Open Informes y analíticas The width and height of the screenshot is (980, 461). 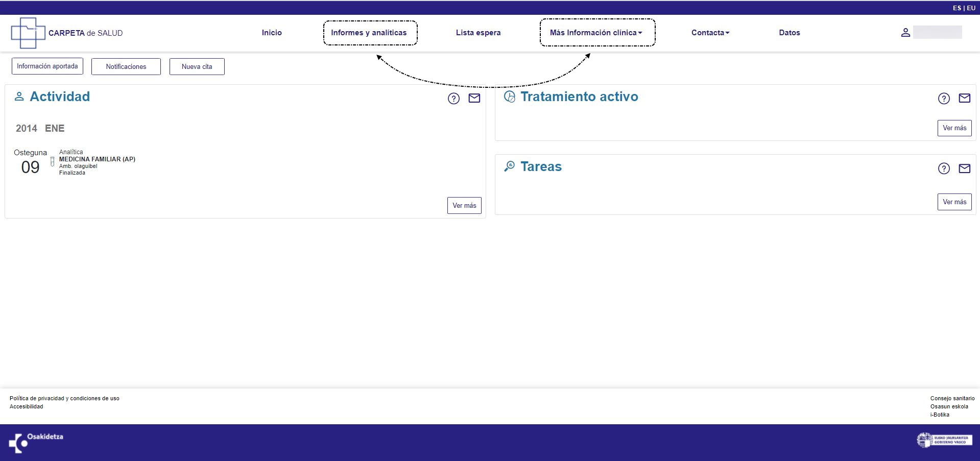tap(369, 33)
